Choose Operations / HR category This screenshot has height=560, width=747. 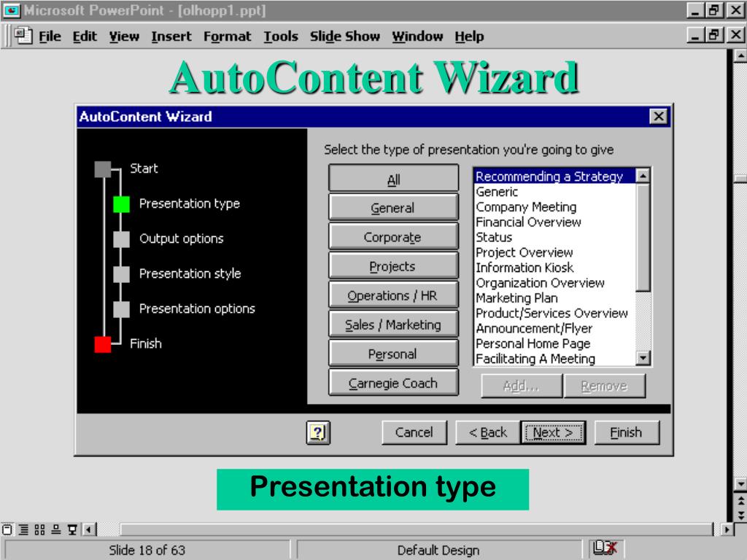(x=393, y=295)
